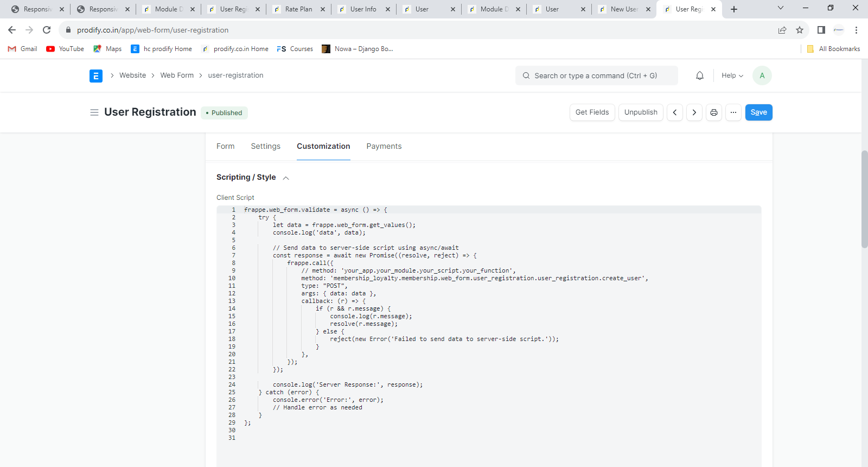Click Web Form breadcrumb
Image resolution: width=868 pixels, height=467 pixels.
[x=177, y=75]
